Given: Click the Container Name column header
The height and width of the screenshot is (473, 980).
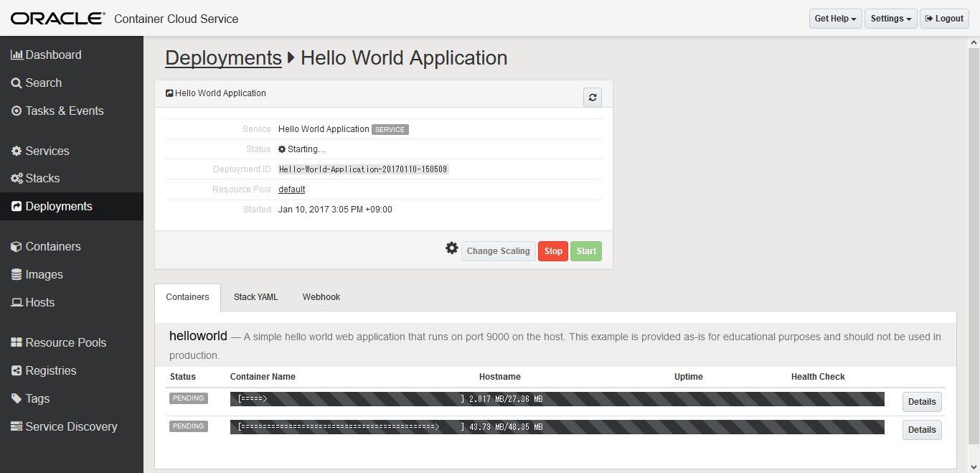Looking at the screenshot, I should [x=263, y=377].
